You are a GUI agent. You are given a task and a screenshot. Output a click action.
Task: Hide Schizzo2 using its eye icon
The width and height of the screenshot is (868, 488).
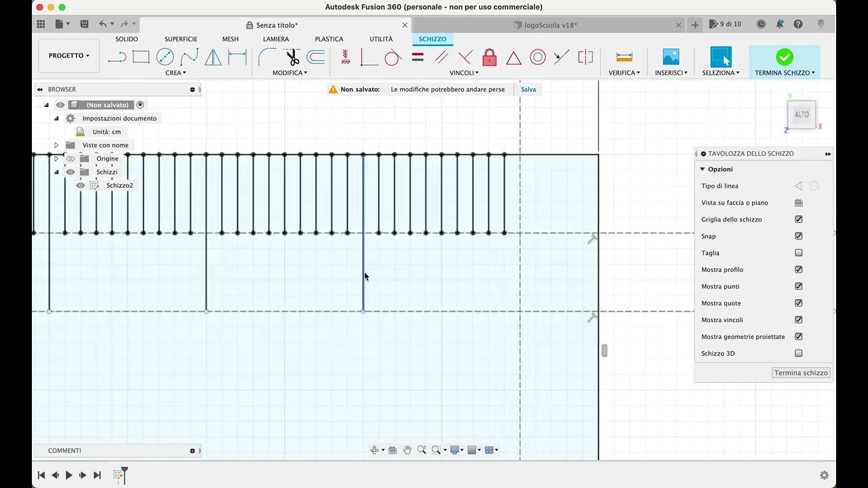click(x=81, y=186)
